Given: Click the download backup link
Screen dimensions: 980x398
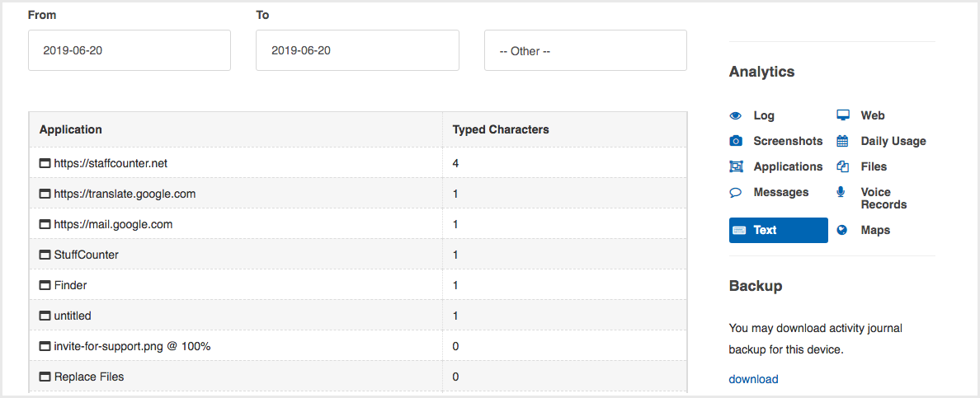Looking at the screenshot, I should (x=753, y=379).
